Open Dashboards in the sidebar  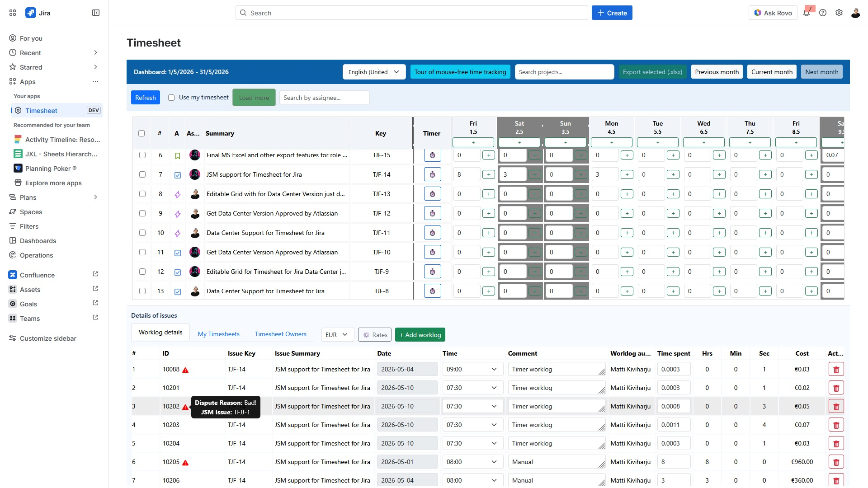coord(38,241)
